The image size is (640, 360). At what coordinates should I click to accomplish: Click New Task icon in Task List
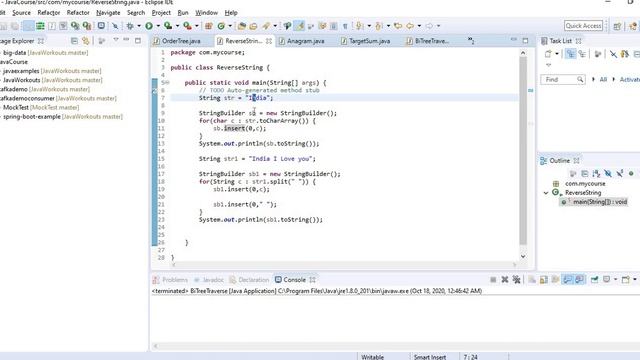click(x=548, y=54)
